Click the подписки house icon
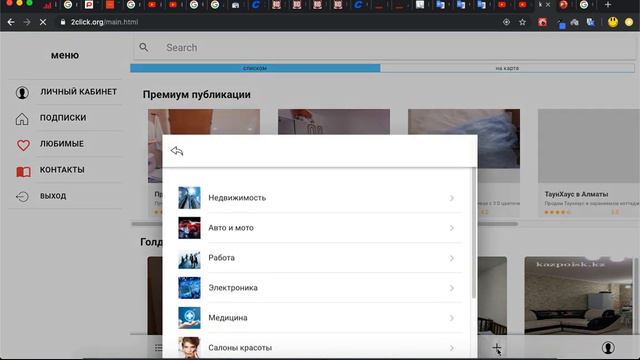 tap(22, 118)
